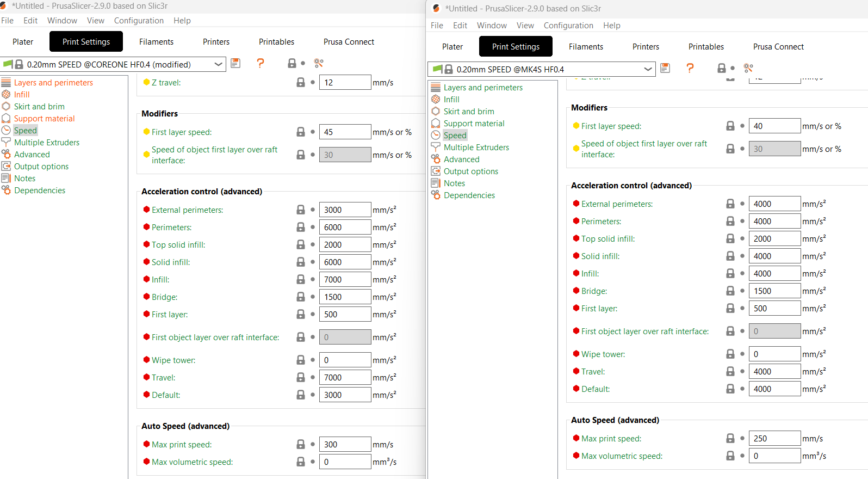868x479 pixels.
Task: Expand the 0.20mm SPEED @COREONE preset dropdown
Action: point(218,64)
